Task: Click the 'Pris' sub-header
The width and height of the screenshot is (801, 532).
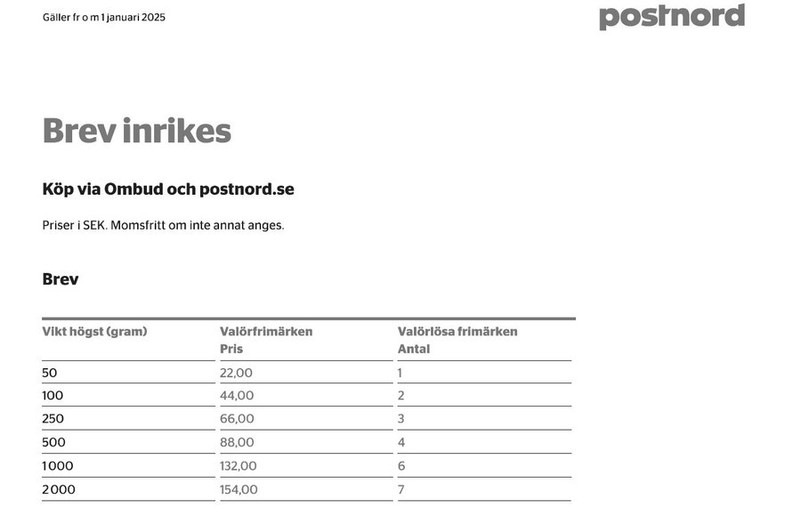Action: point(231,349)
